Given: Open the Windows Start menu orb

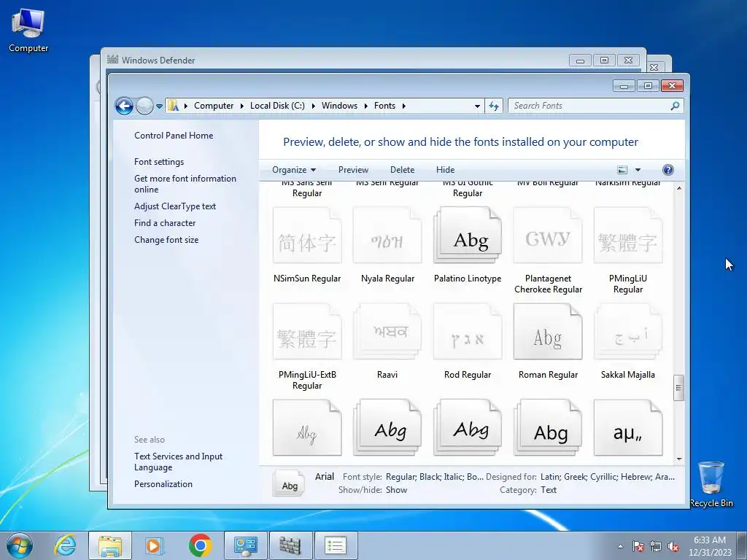Looking at the screenshot, I should pos(19,545).
